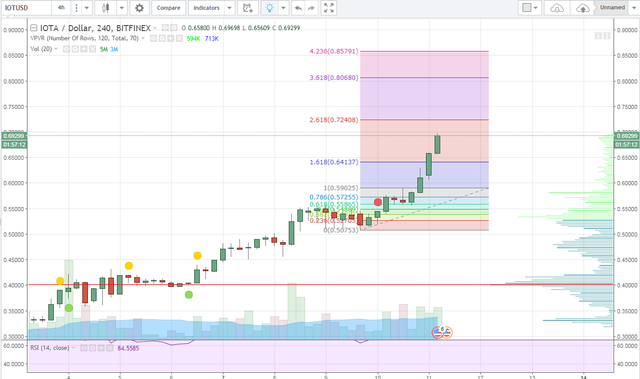Select the 3.618(0.80680) Fibonacci level label

tap(334, 78)
